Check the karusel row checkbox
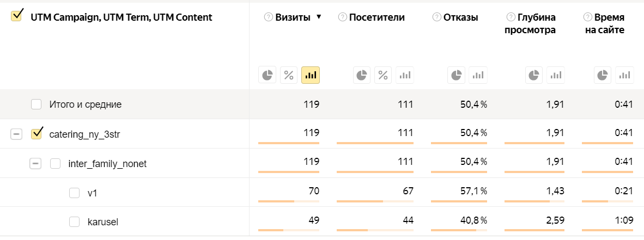 74,222
